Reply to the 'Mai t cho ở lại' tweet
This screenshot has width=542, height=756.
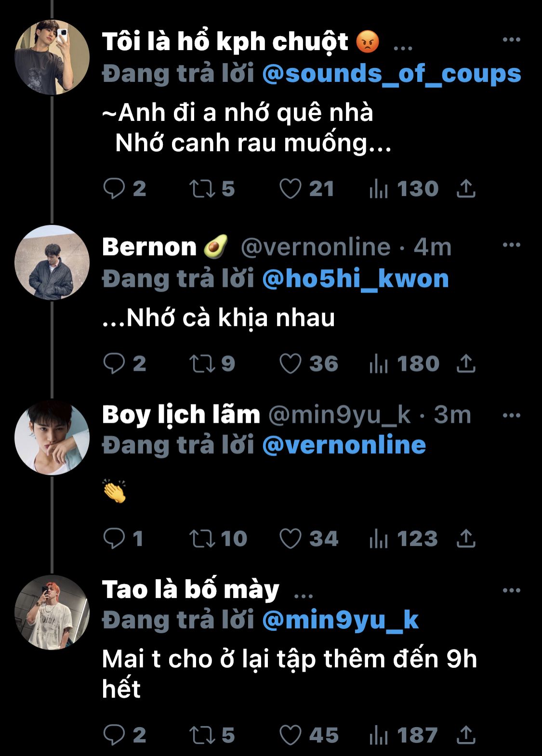click(114, 735)
